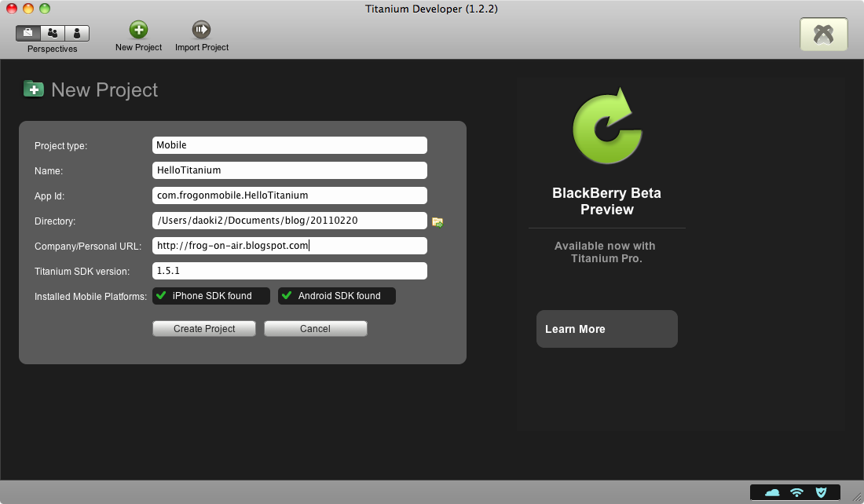The height and width of the screenshot is (504, 864).
Task: Click the green New Project plus icon
Action: [x=138, y=30]
